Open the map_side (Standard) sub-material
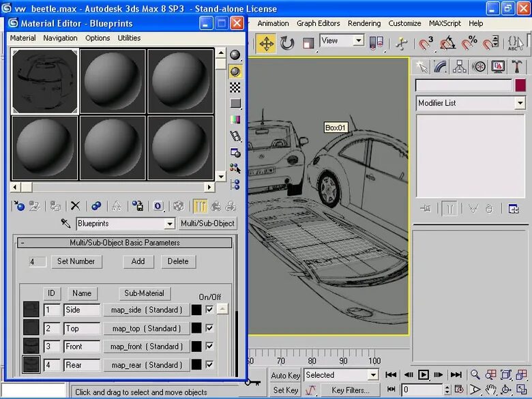This screenshot has width=532, height=399. (x=146, y=310)
